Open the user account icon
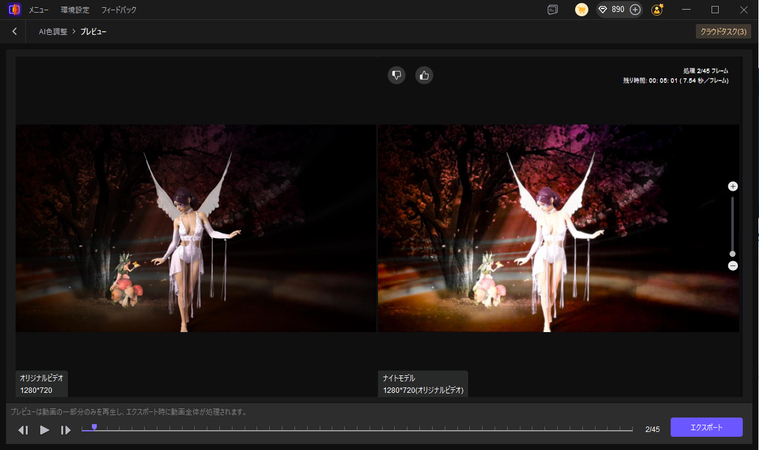 [657, 9]
